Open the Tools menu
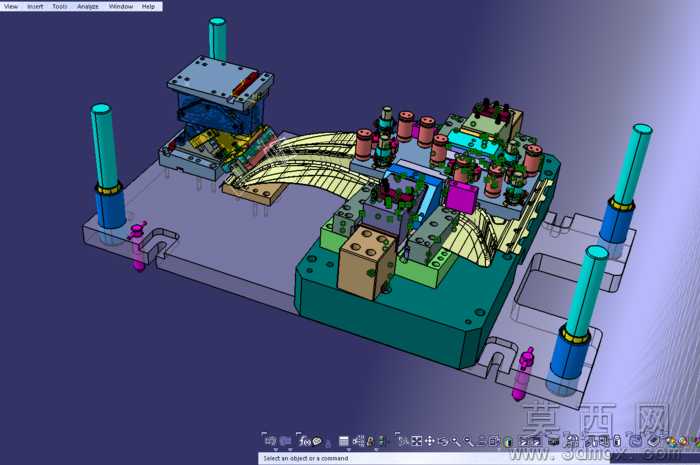Image resolution: width=700 pixels, height=465 pixels. 60,6
